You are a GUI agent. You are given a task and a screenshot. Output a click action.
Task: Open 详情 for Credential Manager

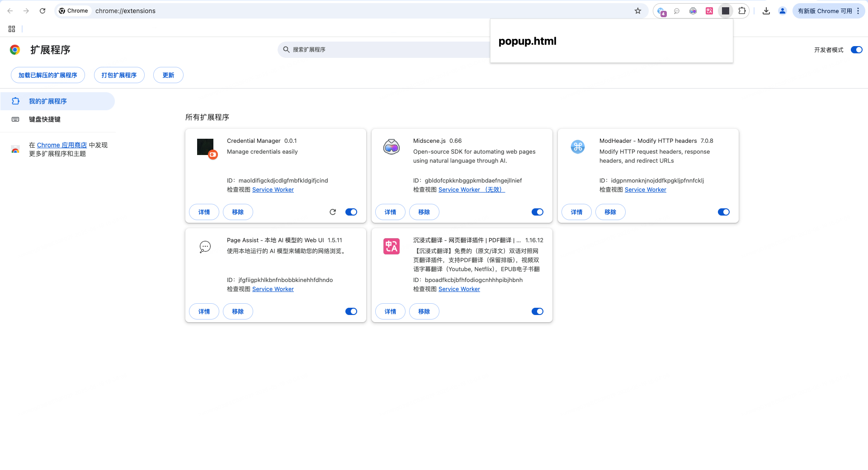(x=204, y=212)
